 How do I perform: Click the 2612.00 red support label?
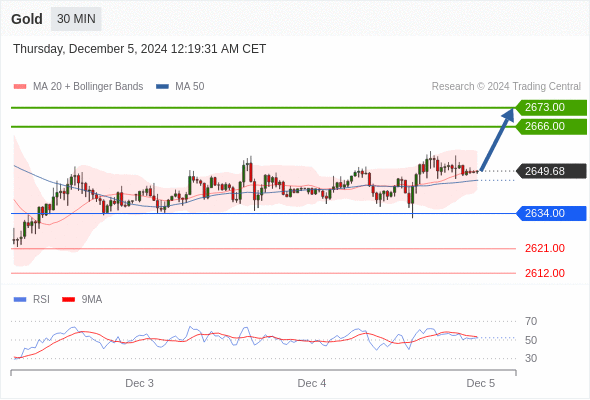[545, 273]
